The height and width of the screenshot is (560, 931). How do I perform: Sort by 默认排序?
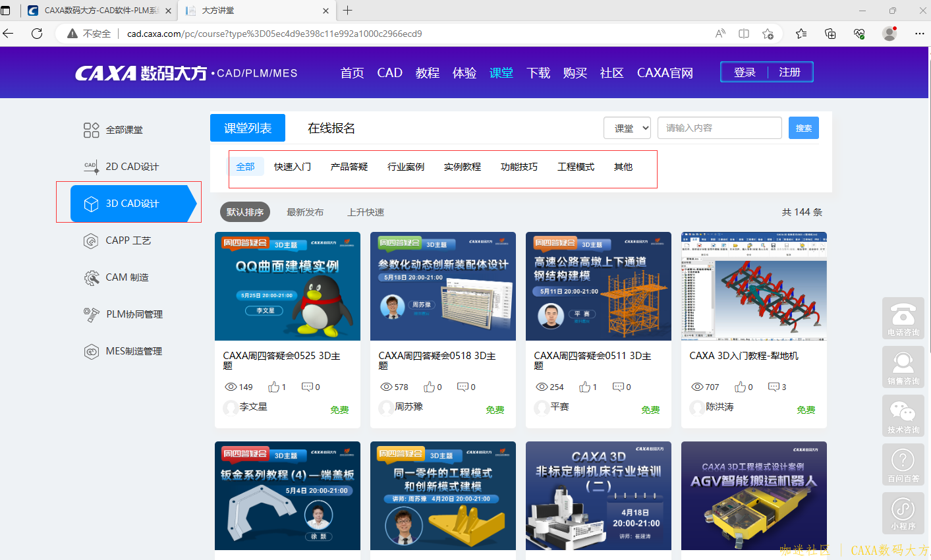245,212
